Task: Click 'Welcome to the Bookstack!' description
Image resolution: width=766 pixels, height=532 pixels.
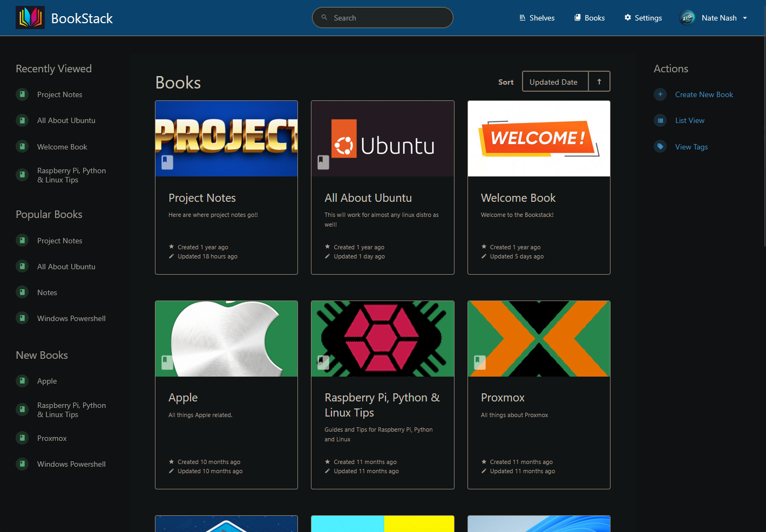Action: pos(517,215)
